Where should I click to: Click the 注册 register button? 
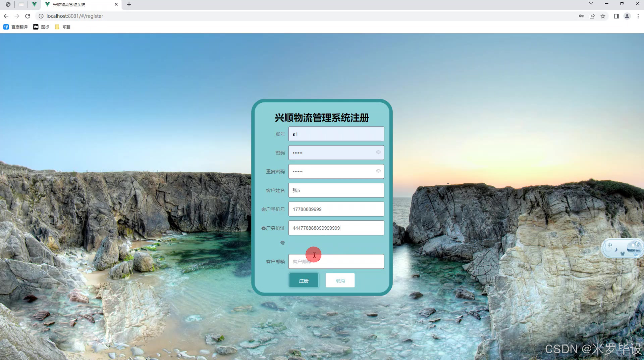(x=304, y=280)
